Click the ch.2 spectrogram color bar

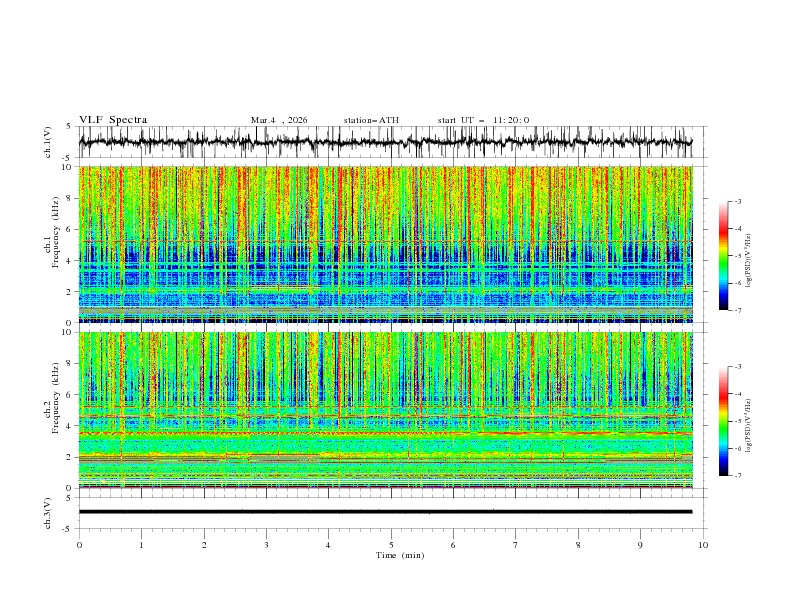point(723,421)
